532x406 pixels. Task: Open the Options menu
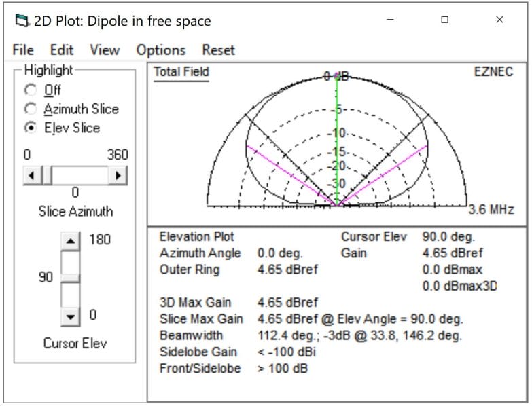pos(160,50)
